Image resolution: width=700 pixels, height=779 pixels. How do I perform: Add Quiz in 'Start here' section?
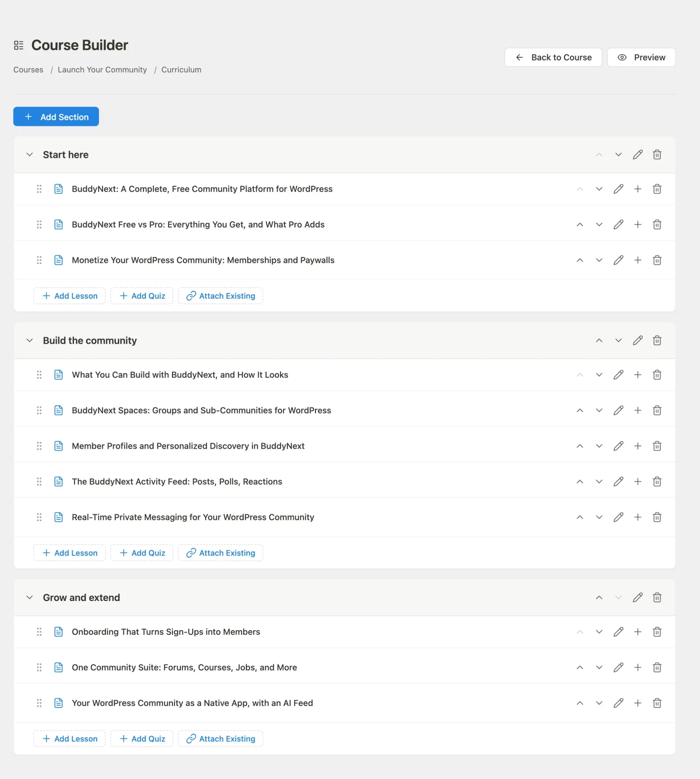click(x=142, y=296)
